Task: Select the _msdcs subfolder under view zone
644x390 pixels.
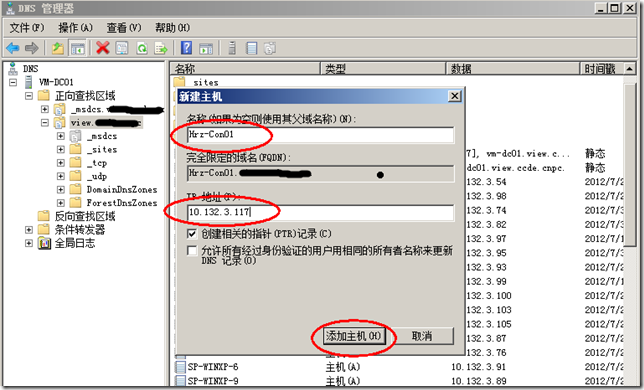Action: click(x=102, y=136)
